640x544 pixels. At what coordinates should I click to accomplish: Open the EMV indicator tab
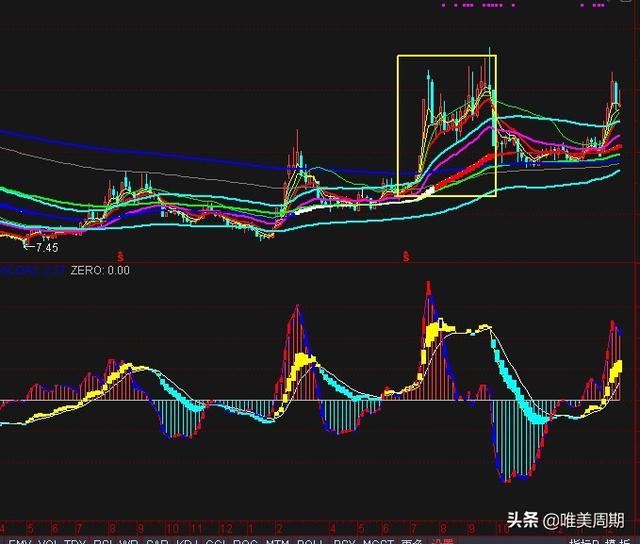tap(20, 541)
